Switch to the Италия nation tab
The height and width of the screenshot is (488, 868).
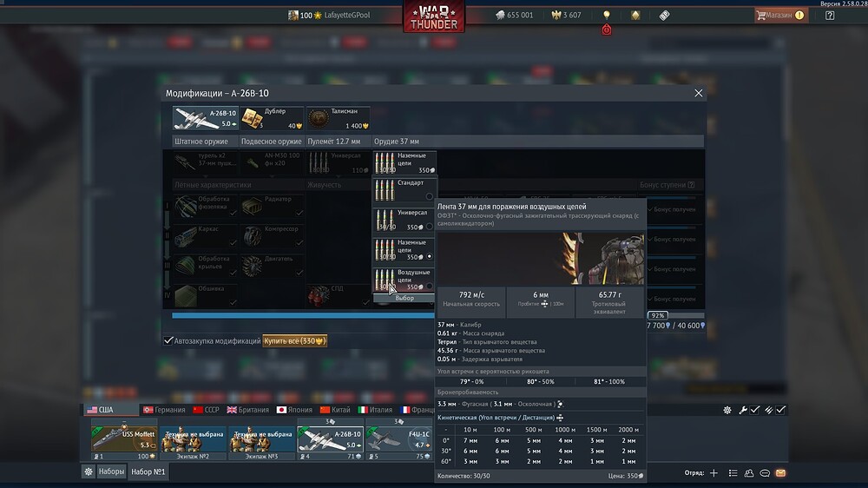click(x=375, y=410)
